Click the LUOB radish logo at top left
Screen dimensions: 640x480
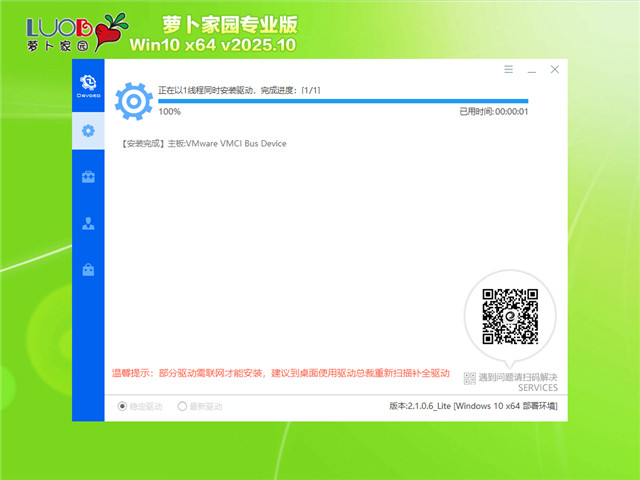click(60, 32)
